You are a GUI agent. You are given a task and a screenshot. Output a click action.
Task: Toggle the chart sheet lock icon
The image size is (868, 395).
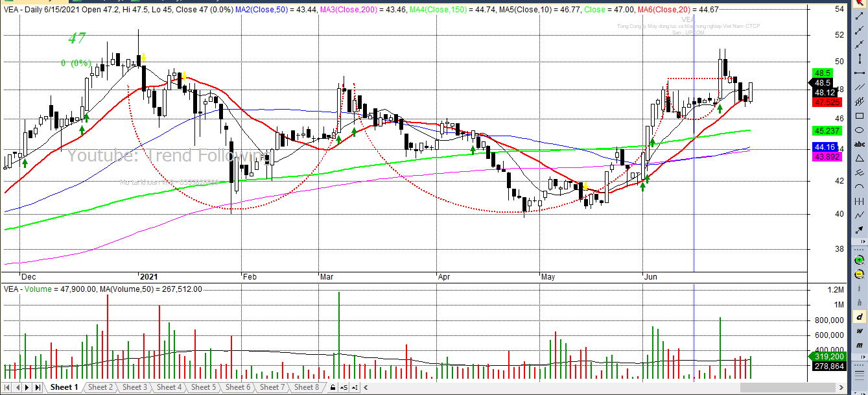(333, 388)
